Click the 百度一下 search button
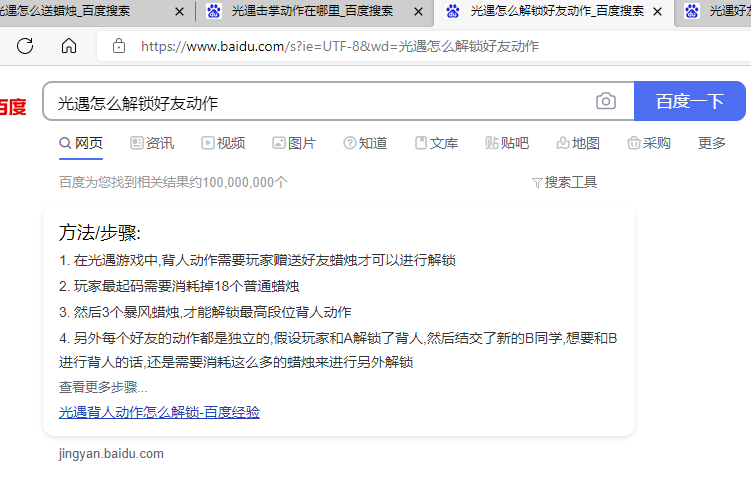The width and height of the screenshot is (751, 486). pyautogui.click(x=690, y=101)
